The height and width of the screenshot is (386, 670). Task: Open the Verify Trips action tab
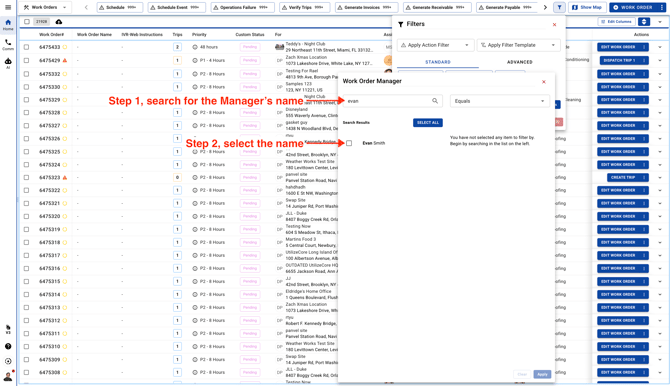304,7
